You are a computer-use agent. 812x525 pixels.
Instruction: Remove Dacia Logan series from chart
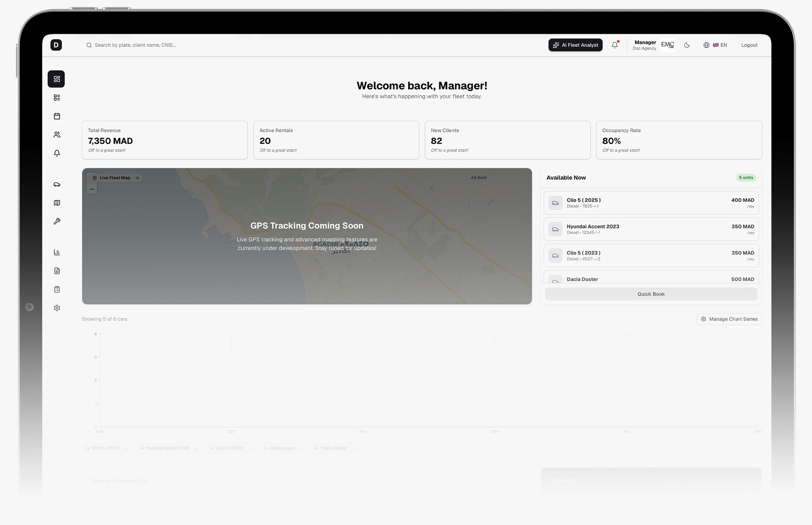[301, 448]
